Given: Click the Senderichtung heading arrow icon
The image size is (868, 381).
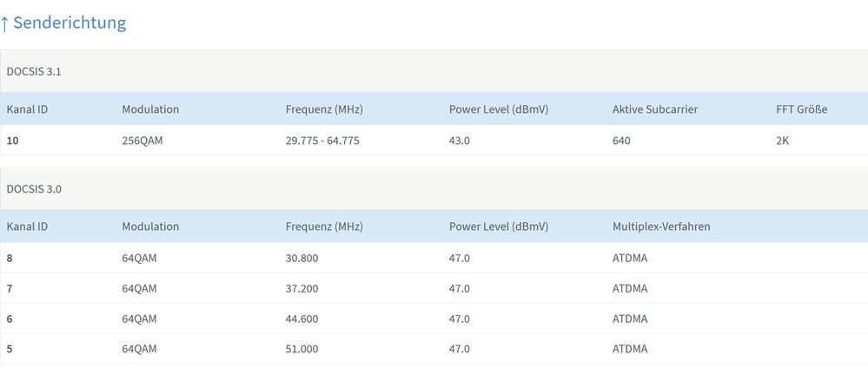Looking at the screenshot, I should click(5, 23).
